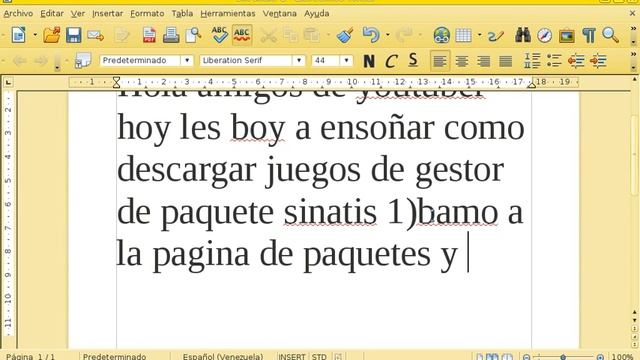Increase paragraph indent
Viewport: 640px width, 360px height.
tap(598, 61)
